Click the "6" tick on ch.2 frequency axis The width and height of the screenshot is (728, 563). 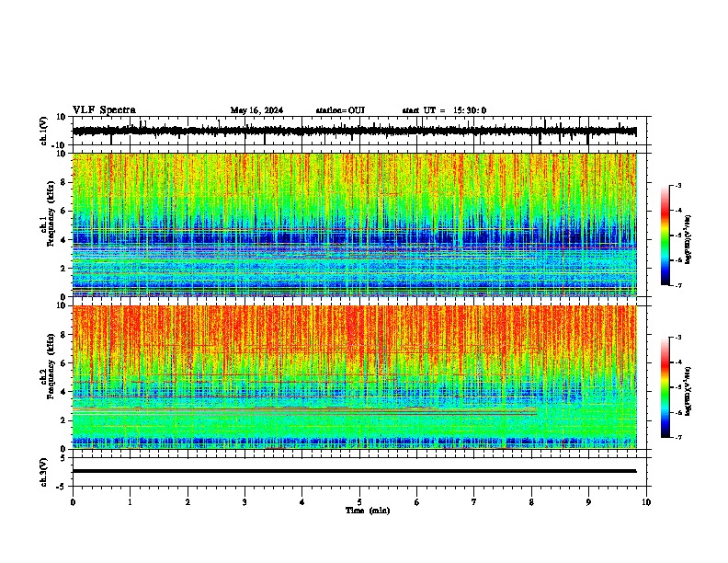[64, 363]
